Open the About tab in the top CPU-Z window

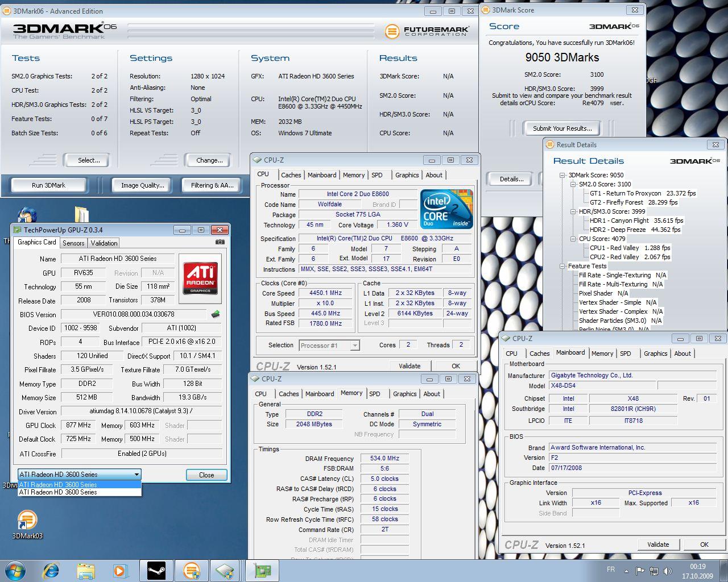[x=434, y=175]
